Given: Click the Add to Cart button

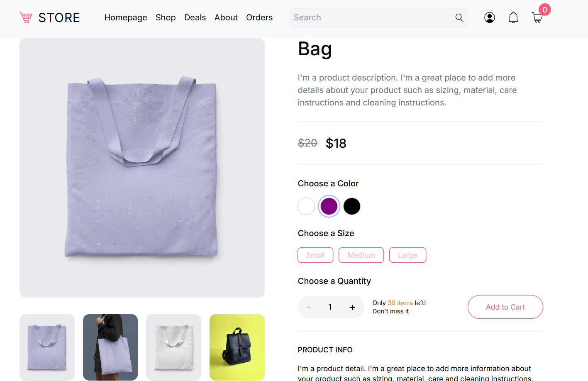Looking at the screenshot, I should click(x=505, y=307).
